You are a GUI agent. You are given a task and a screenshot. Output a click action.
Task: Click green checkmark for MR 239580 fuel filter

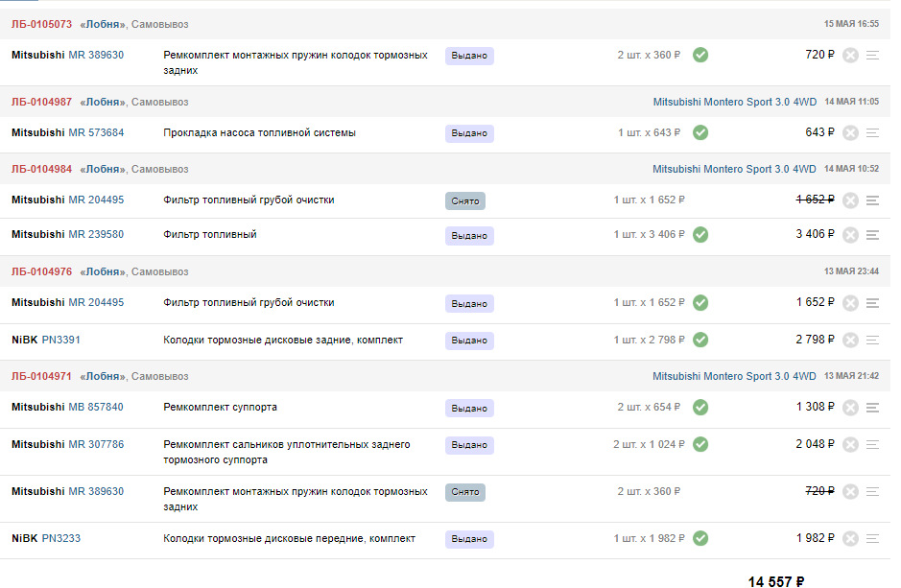[700, 234]
